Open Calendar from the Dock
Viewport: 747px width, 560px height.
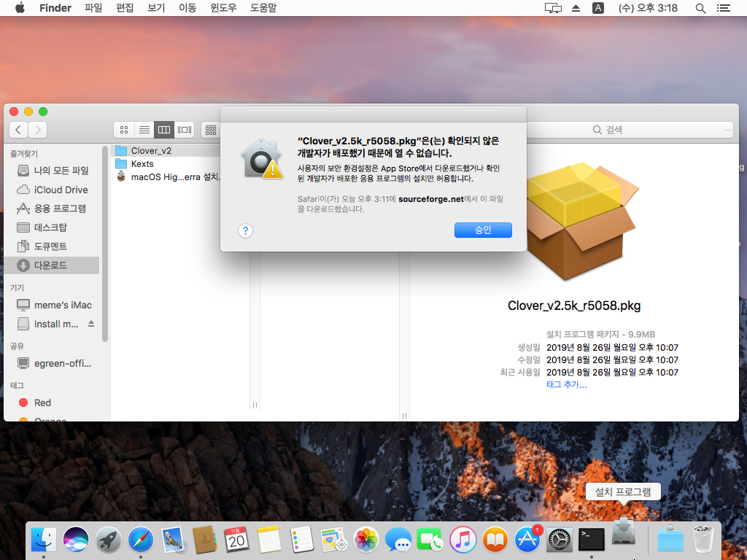[237, 540]
